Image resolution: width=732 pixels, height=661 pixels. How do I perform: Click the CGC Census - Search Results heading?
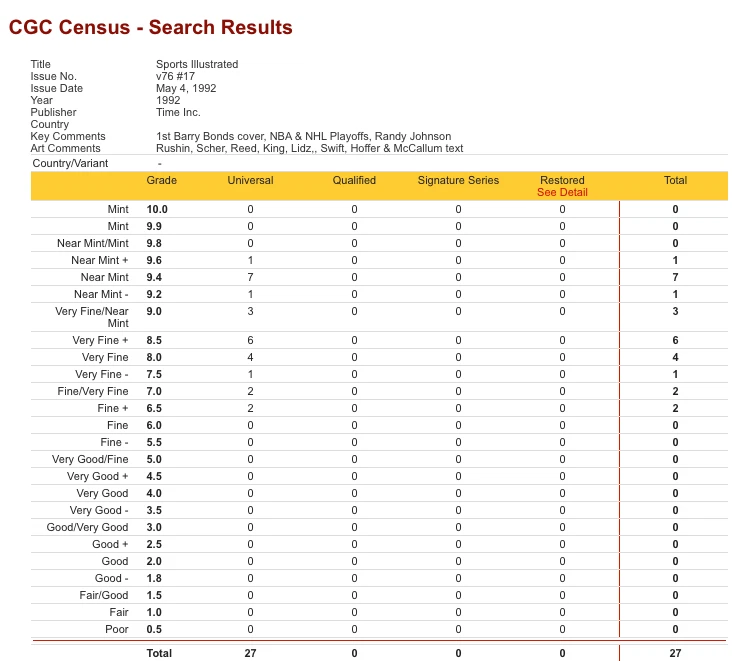tap(151, 28)
